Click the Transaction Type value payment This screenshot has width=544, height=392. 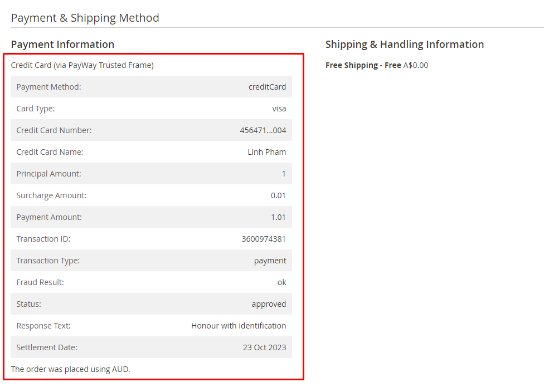270,261
